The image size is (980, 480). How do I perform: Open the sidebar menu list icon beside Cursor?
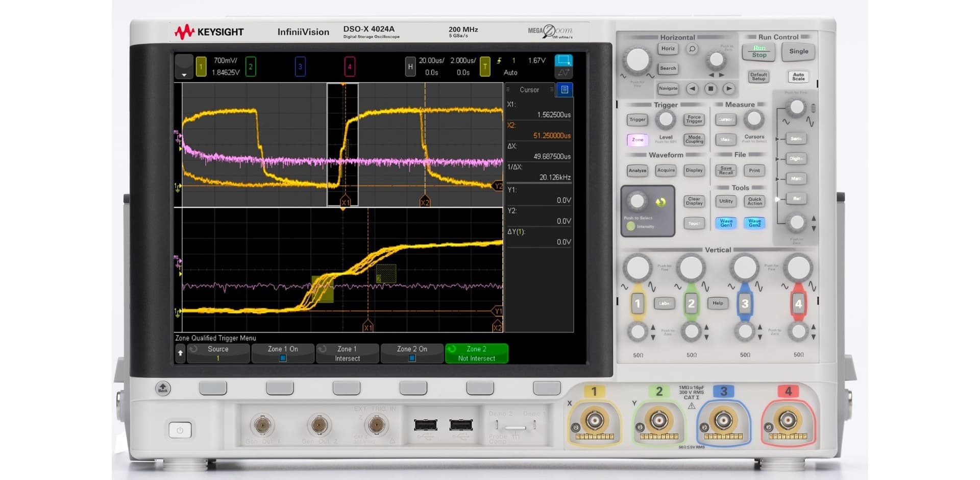coord(565,89)
